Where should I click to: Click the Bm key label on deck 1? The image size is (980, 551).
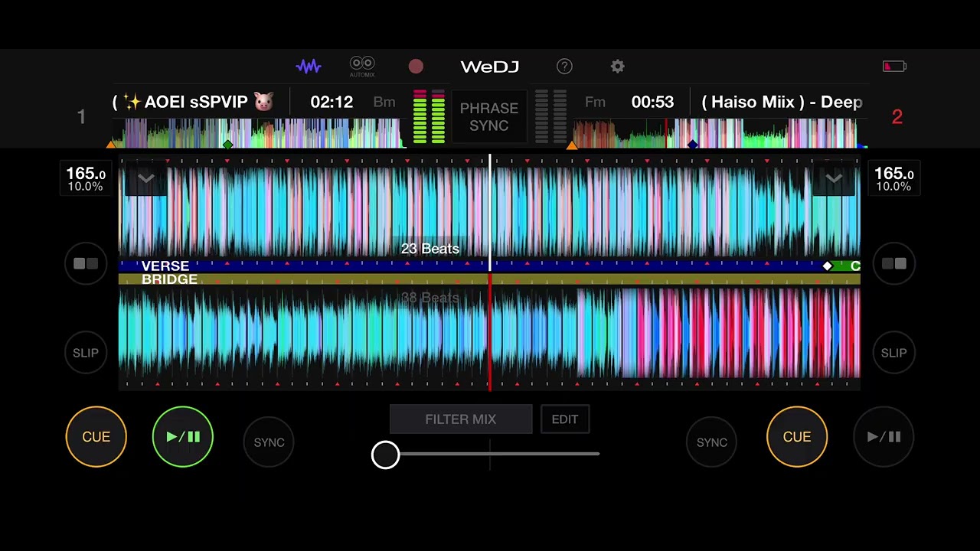point(384,103)
